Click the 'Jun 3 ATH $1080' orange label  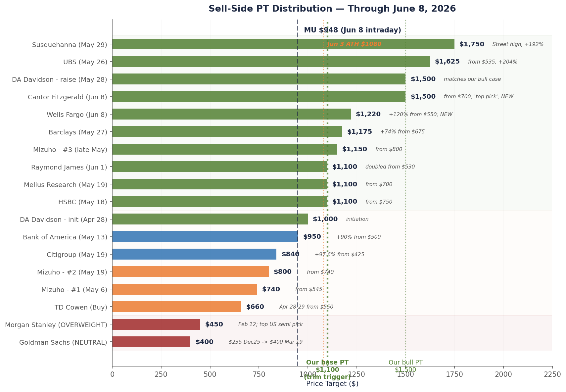pyautogui.click(x=354, y=44)
